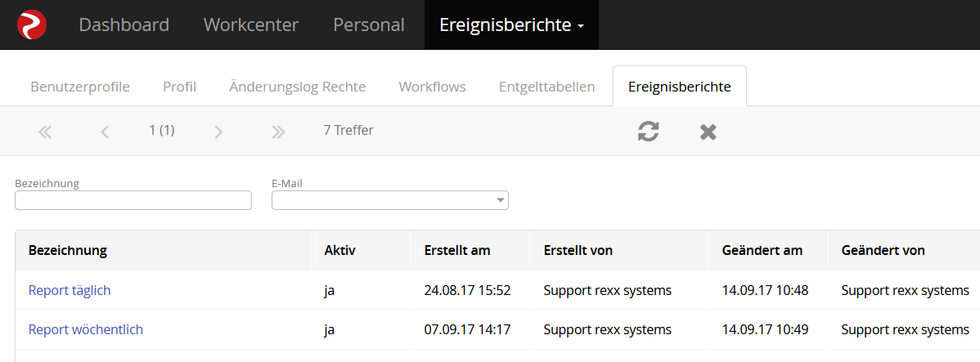Click Erstellt von cell of Report täglich
Viewport: 980px width, 362px height.
coord(608,290)
